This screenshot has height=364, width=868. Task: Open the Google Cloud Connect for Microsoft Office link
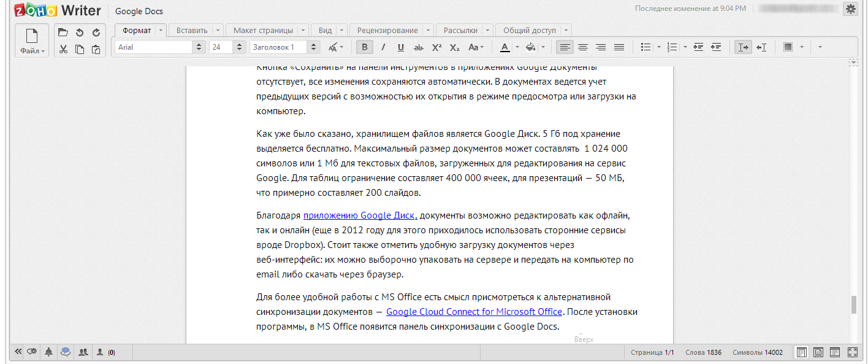tap(474, 312)
